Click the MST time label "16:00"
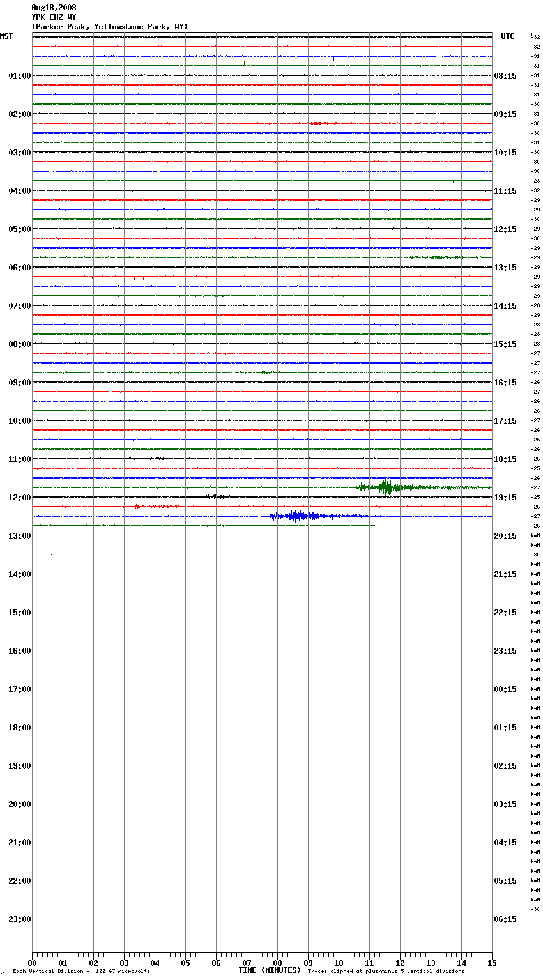543x980 pixels. (20, 651)
